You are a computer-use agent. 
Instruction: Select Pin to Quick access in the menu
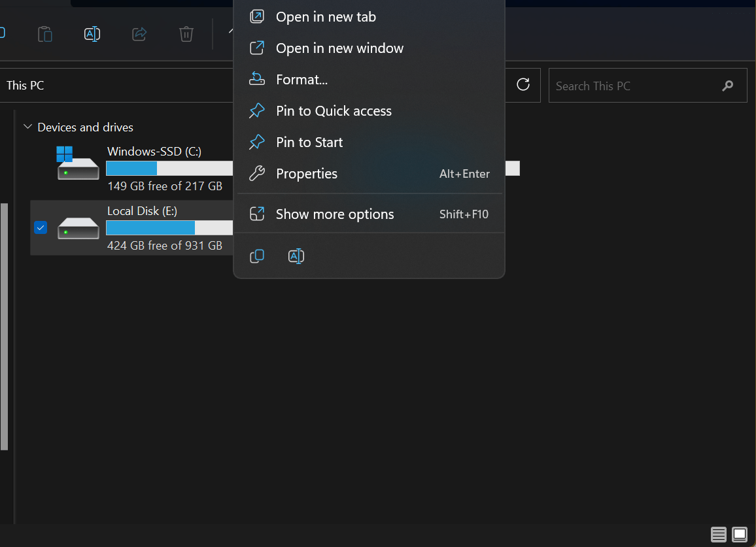[334, 110]
